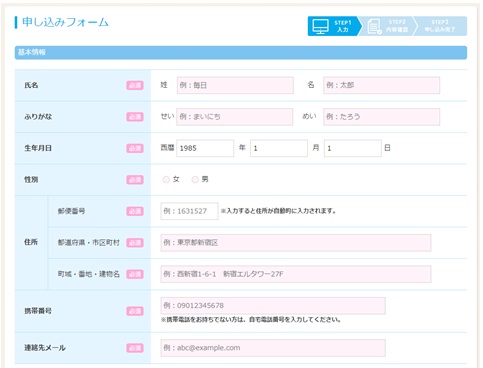Select the 男 radio button
This screenshot has width=483, height=368.
(195, 180)
